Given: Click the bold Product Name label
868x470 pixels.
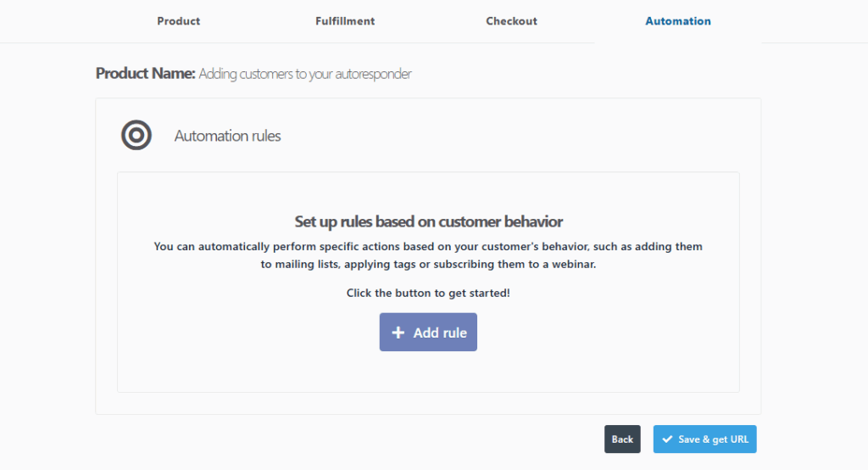Looking at the screenshot, I should click(x=145, y=74).
